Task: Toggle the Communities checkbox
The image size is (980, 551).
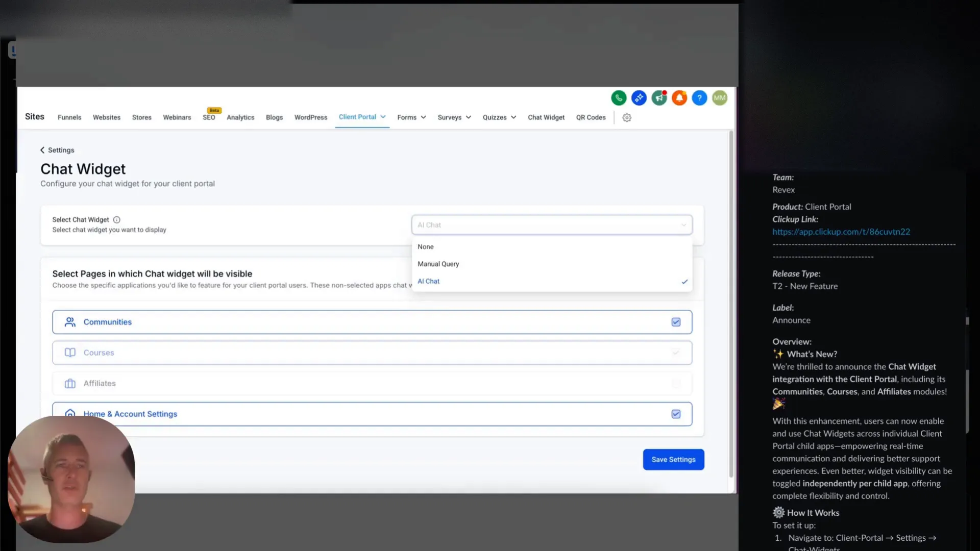Action: 676,322
